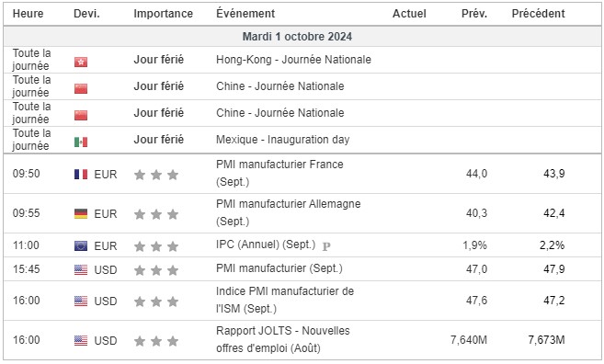Select the Importance column header

pyautogui.click(x=164, y=14)
